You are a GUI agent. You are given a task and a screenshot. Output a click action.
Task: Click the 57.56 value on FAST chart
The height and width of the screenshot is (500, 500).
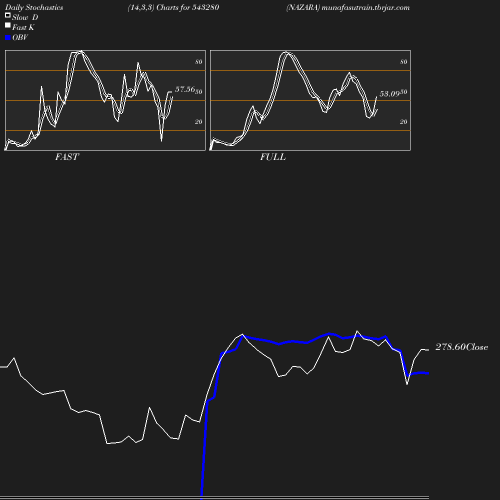click(185, 89)
